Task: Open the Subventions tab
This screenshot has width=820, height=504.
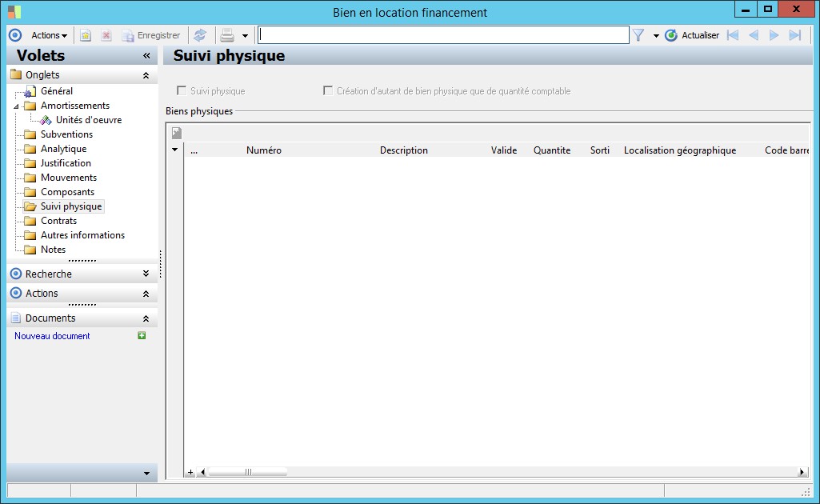Action: tap(66, 134)
